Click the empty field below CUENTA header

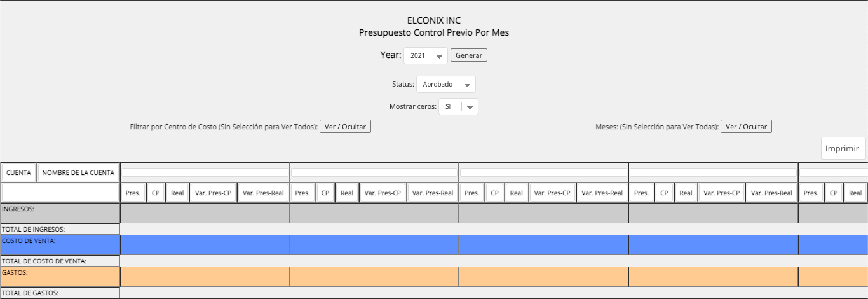pos(60,193)
